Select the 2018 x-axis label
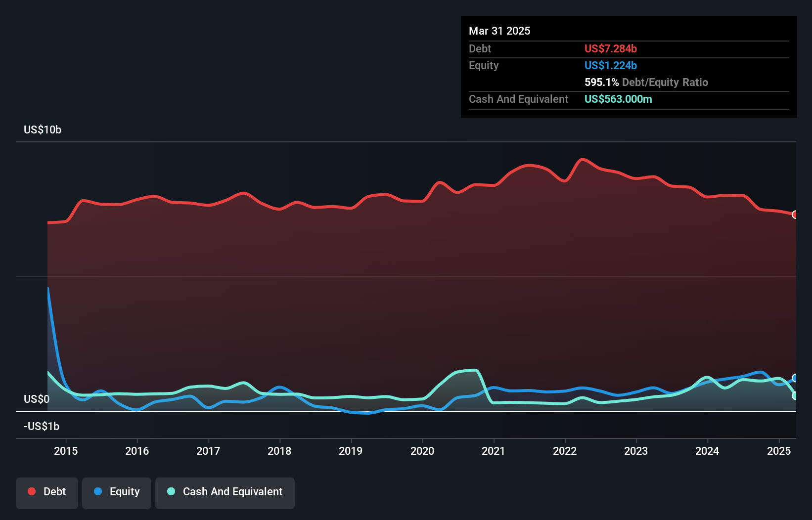 pyautogui.click(x=279, y=451)
